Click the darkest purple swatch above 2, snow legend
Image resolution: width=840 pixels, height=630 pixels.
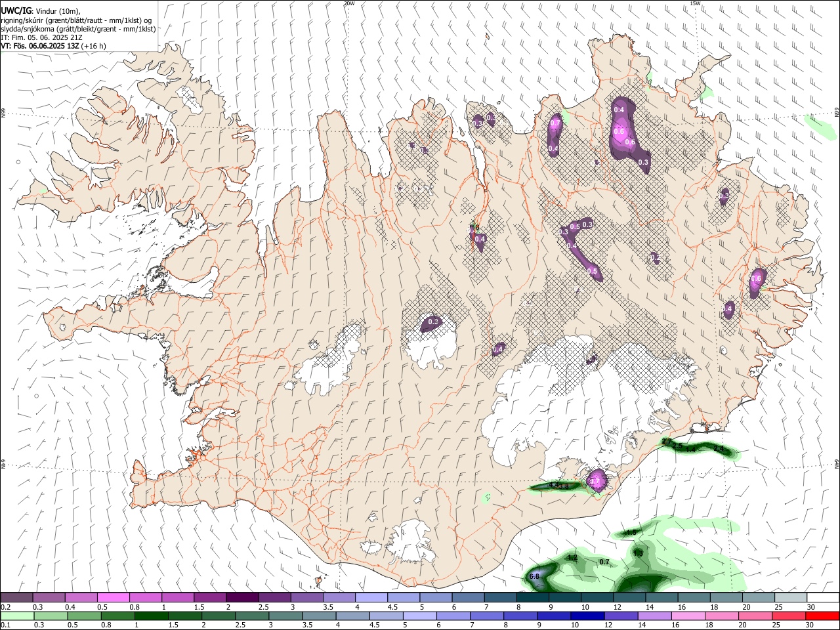pos(241,597)
